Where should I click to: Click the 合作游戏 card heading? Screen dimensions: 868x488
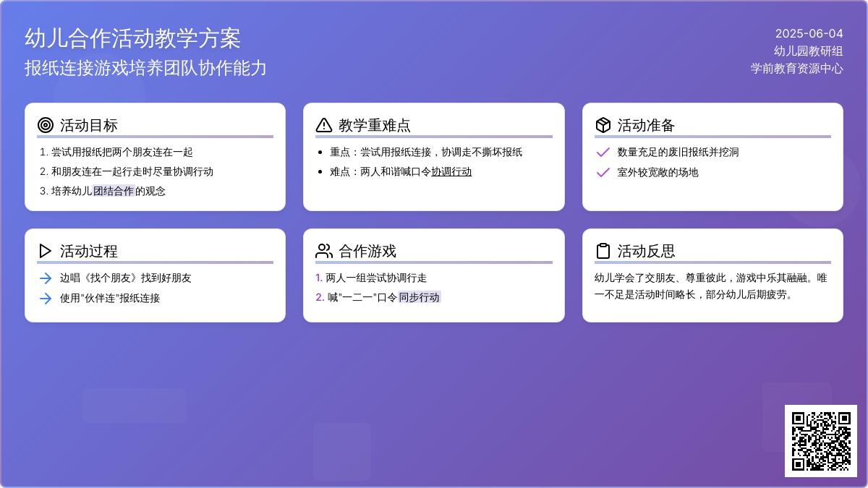pos(367,251)
